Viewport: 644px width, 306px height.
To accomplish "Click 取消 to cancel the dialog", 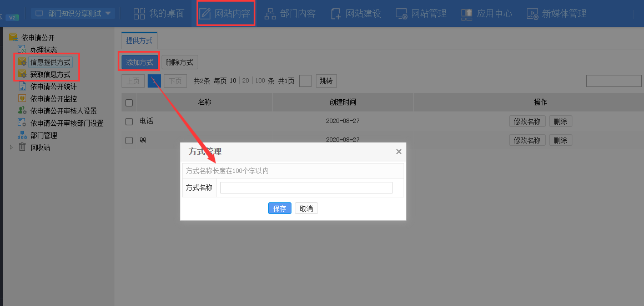I will (x=306, y=208).
